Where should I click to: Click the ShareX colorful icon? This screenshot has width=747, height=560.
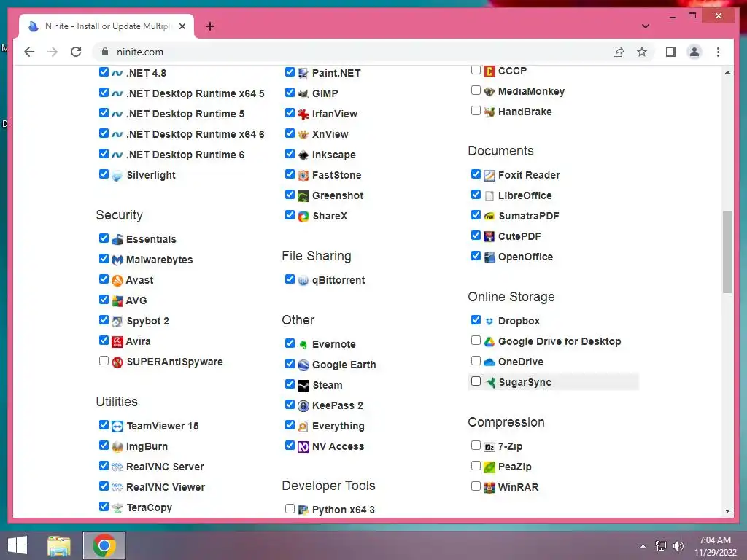303,216
